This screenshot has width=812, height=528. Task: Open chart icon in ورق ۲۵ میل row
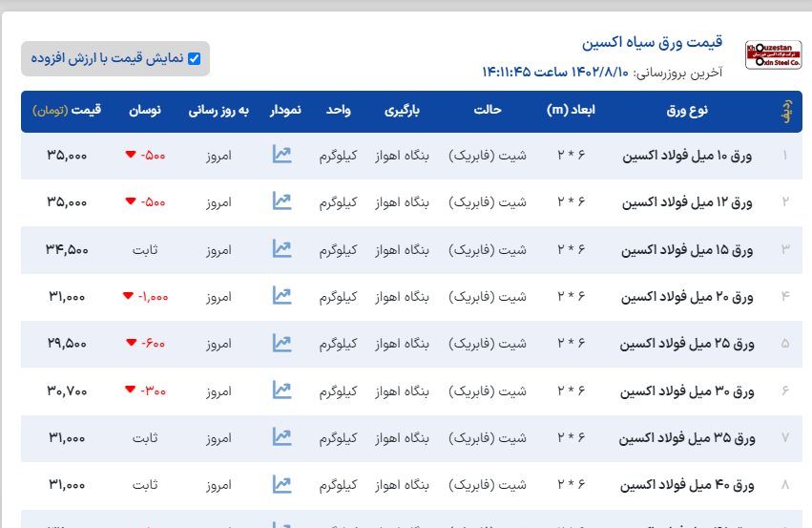coord(281,343)
